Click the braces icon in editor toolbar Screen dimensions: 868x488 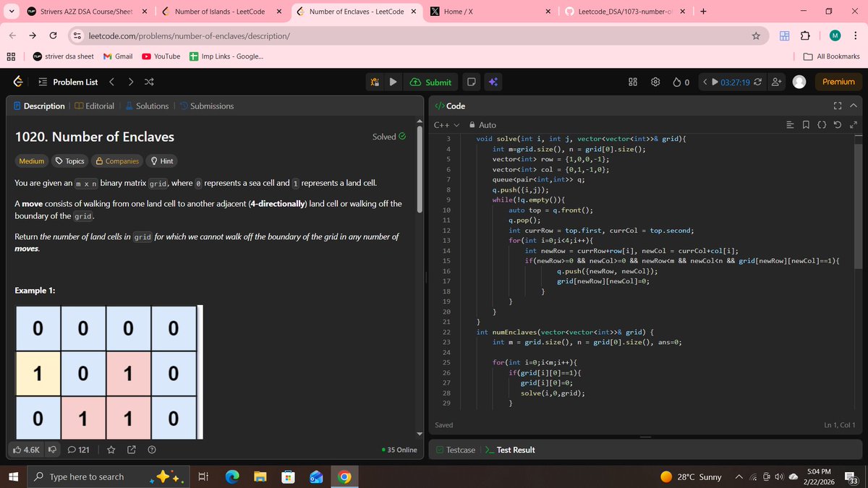[822, 125]
